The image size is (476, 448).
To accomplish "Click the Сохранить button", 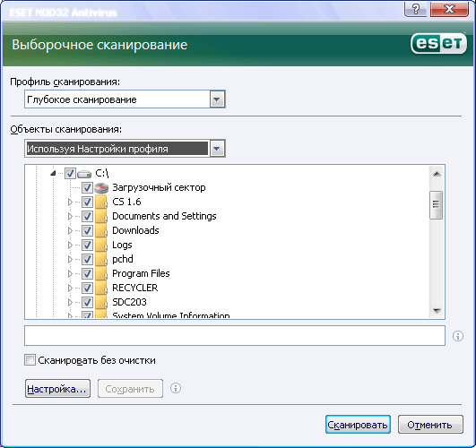I will click(x=130, y=388).
